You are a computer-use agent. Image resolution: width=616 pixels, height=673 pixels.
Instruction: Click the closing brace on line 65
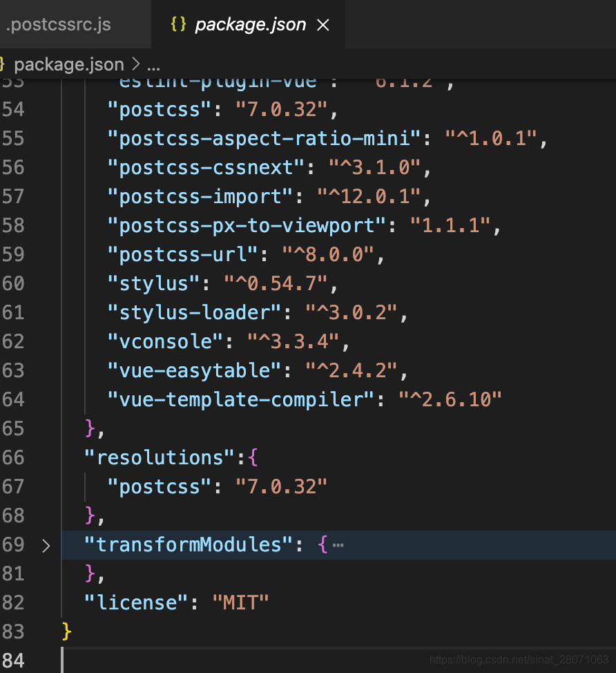[90, 428]
